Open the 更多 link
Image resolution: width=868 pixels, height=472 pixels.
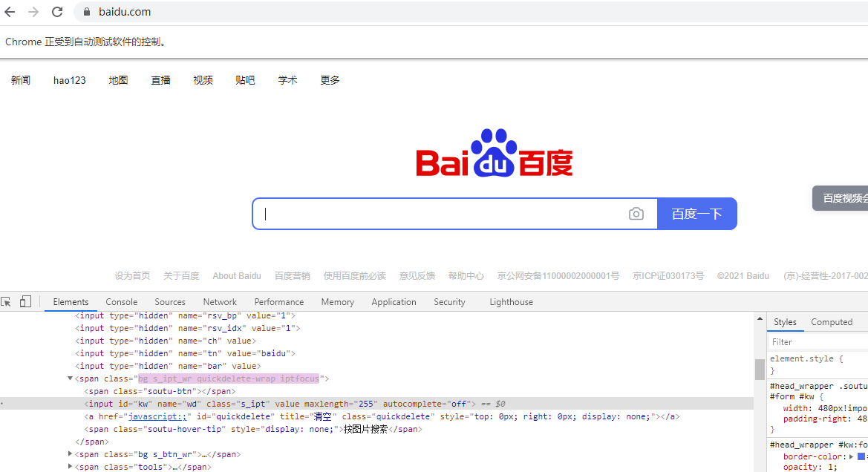330,80
